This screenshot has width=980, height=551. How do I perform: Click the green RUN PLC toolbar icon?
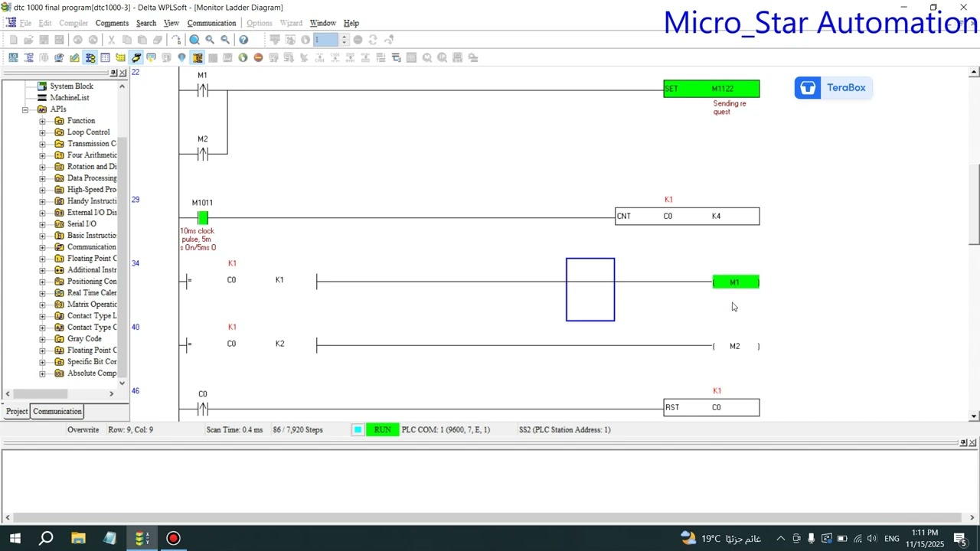click(x=243, y=57)
